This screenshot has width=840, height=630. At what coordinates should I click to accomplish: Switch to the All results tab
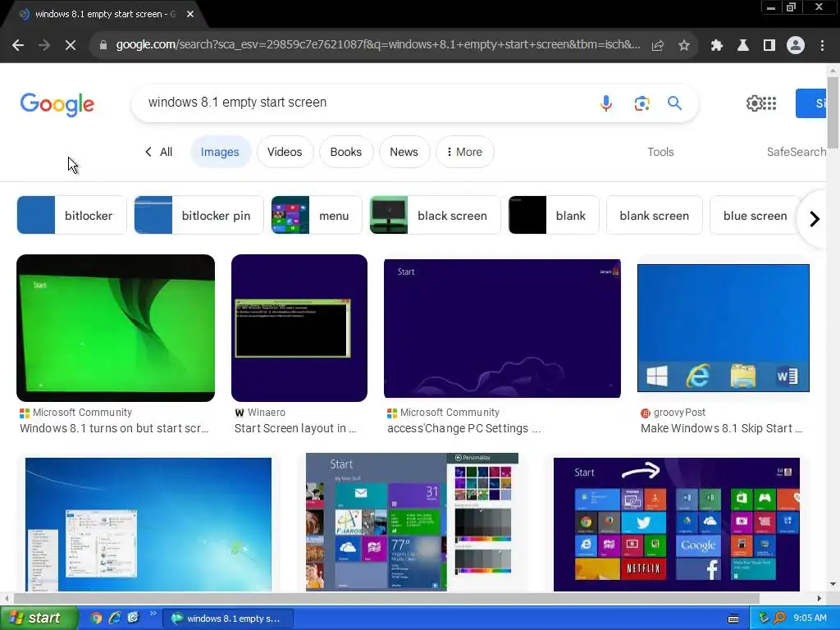[158, 152]
